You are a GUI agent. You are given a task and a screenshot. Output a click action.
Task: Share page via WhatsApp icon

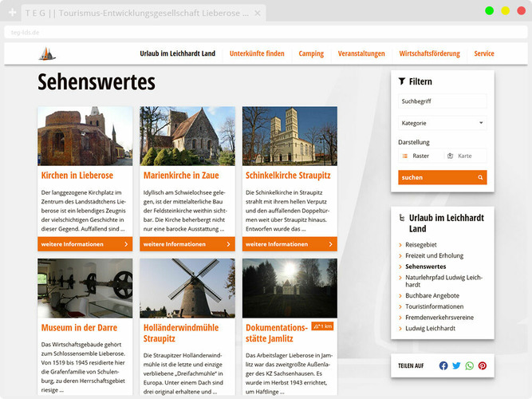click(x=470, y=365)
